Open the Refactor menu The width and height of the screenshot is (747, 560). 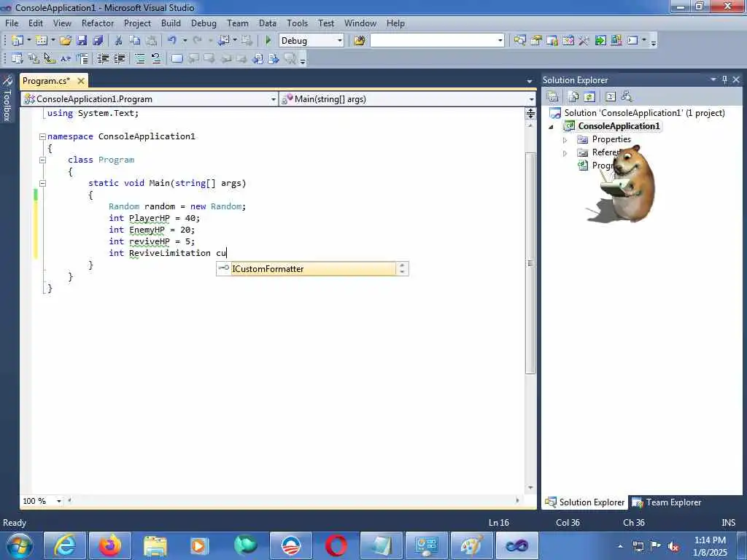(98, 23)
